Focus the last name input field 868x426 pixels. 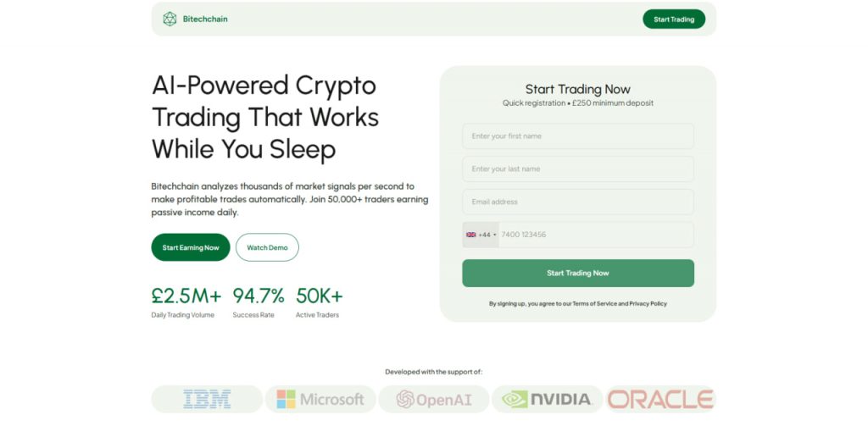pos(577,169)
